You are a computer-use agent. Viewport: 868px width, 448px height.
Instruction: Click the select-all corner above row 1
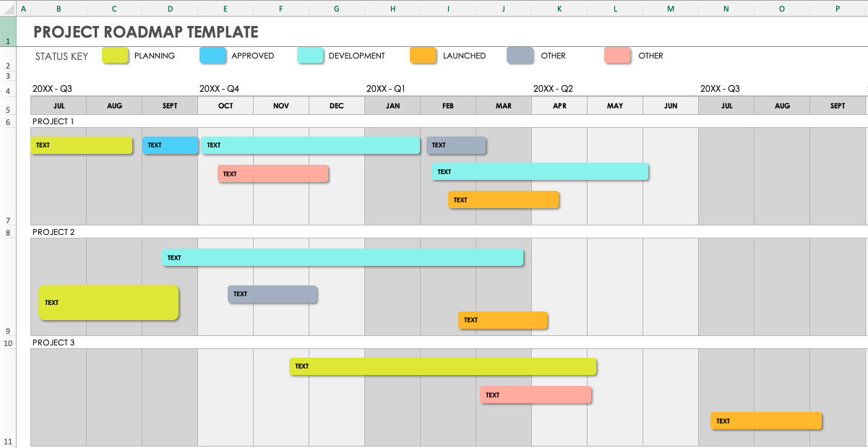point(7,9)
